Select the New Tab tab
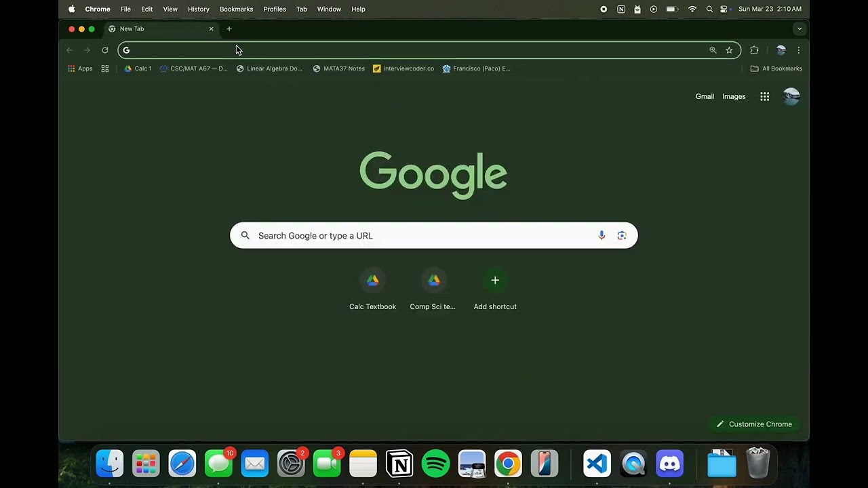The image size is (868, 488). [x=161, y=29]
